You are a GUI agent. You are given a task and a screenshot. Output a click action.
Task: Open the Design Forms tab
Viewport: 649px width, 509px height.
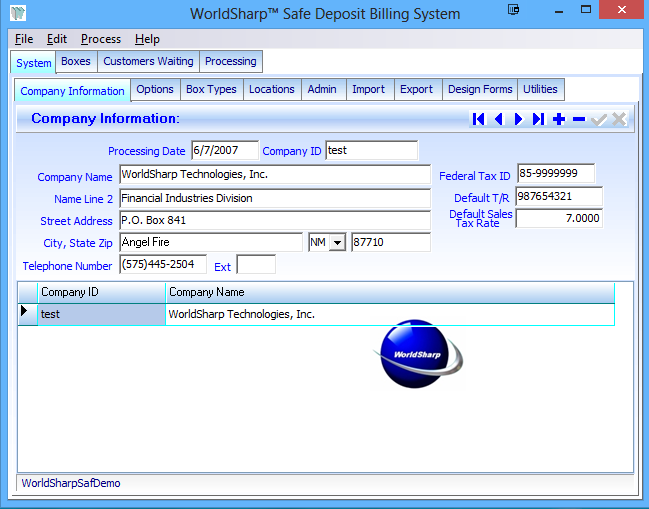click(x=479, y=89)
